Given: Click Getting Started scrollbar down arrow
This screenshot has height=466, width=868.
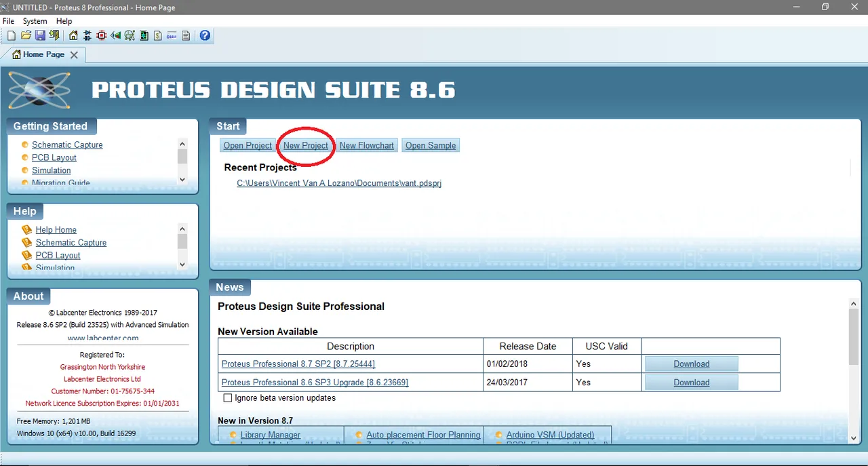Looking at the screenshot, I should click(182, 179).
